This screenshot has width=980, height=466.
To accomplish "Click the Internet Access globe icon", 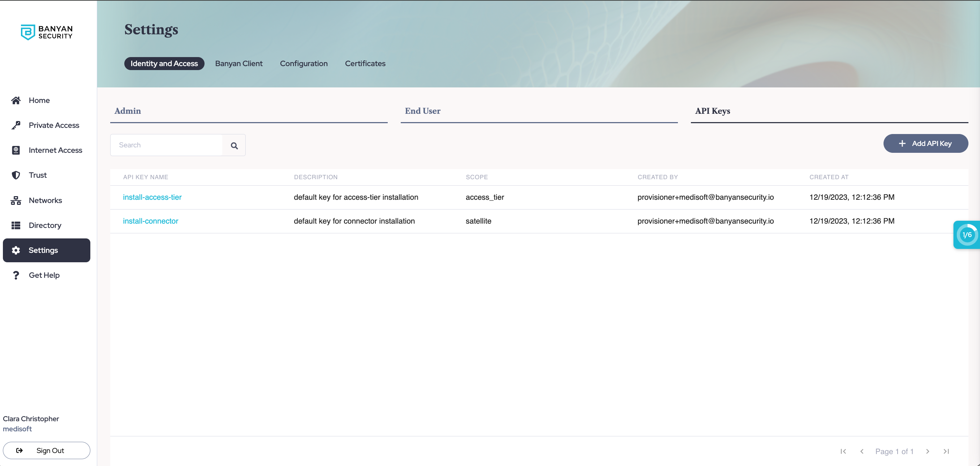I will coord(16,150).
